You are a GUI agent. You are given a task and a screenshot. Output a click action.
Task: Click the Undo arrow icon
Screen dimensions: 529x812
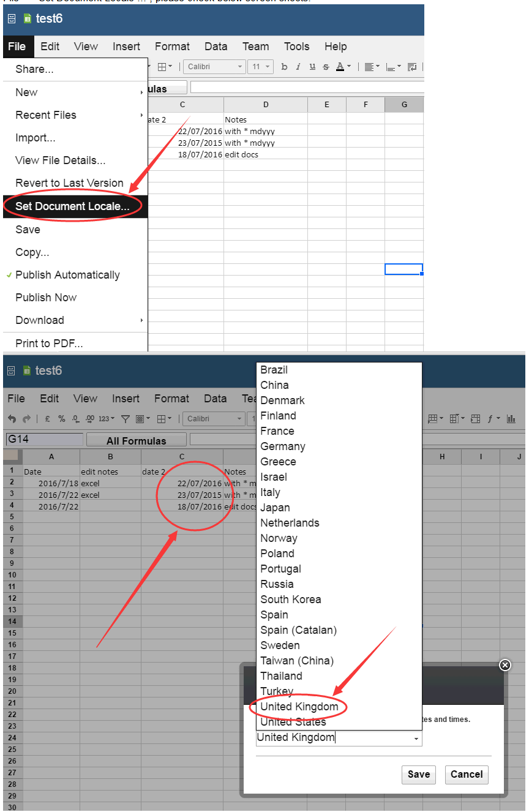point(12,419)
